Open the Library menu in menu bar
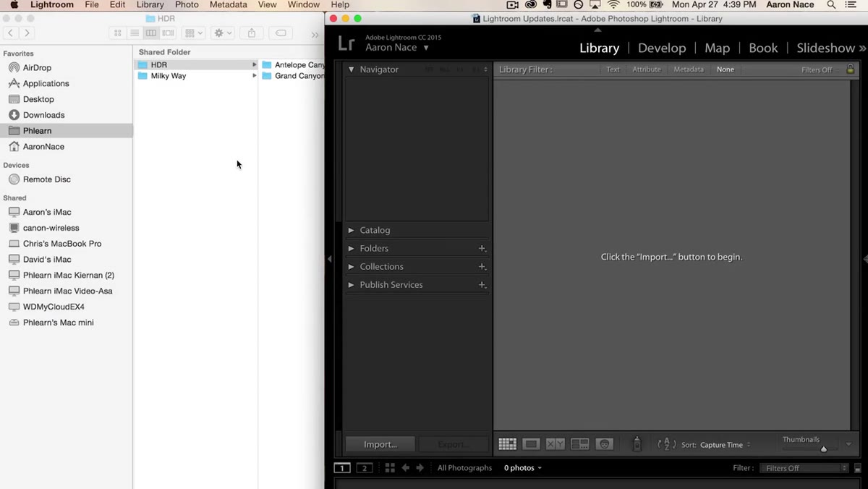Image resolution: width=868 pixels, height=489 pixels. tap(150, 5)
